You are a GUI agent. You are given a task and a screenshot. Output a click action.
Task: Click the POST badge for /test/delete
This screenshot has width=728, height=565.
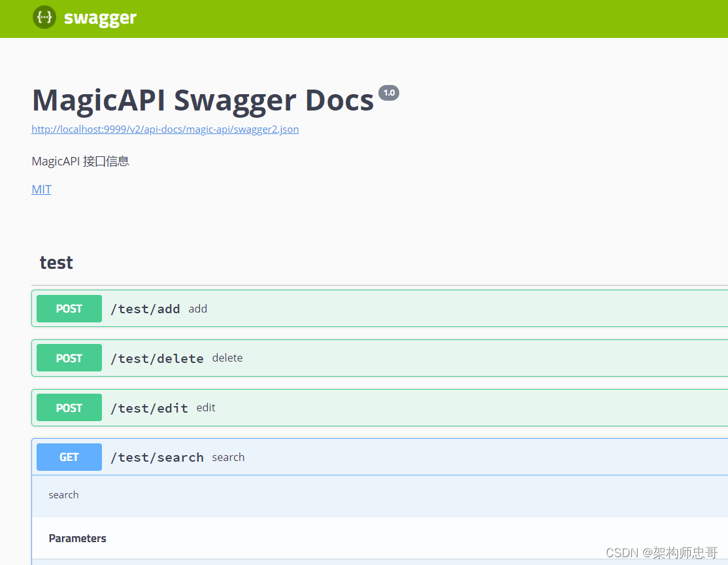[x=69, y=358]
